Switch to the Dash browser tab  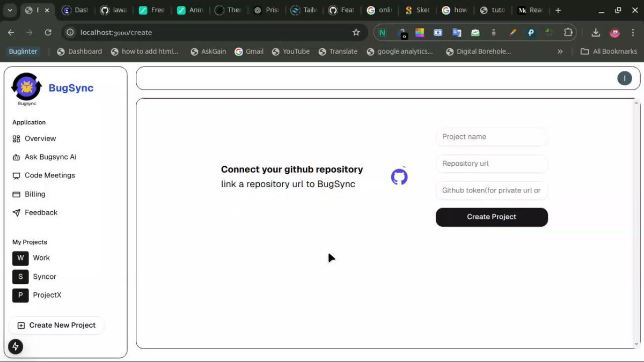(x=75, y=10)
